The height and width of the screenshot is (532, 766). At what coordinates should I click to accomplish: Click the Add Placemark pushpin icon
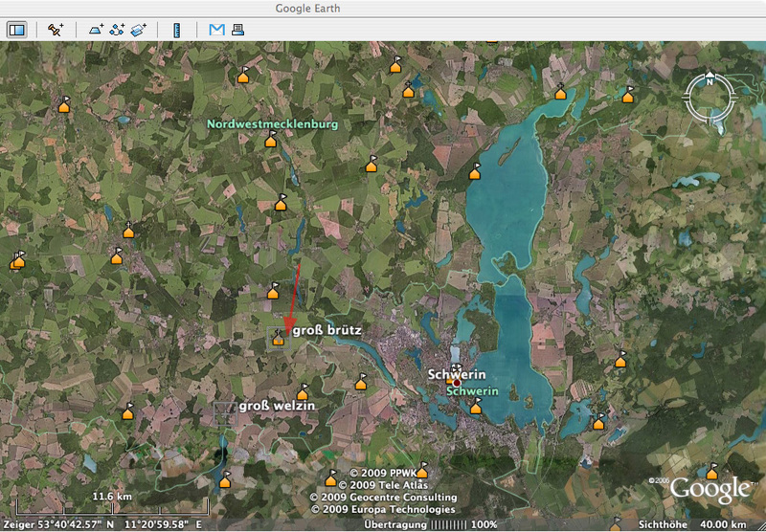(56, 30)
